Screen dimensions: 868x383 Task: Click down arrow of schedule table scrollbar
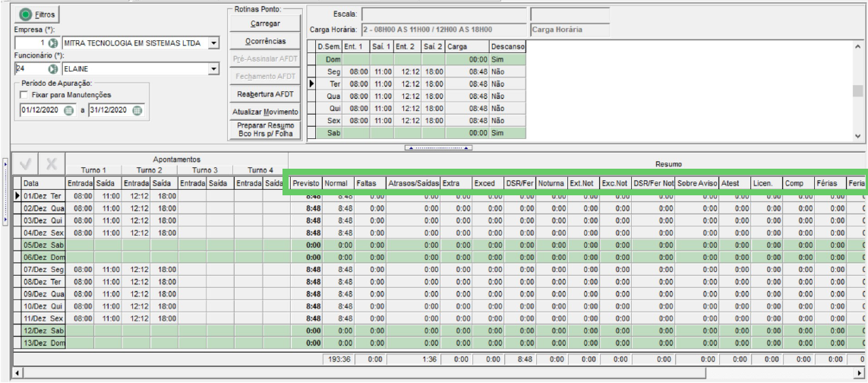(x=858, y=136)
